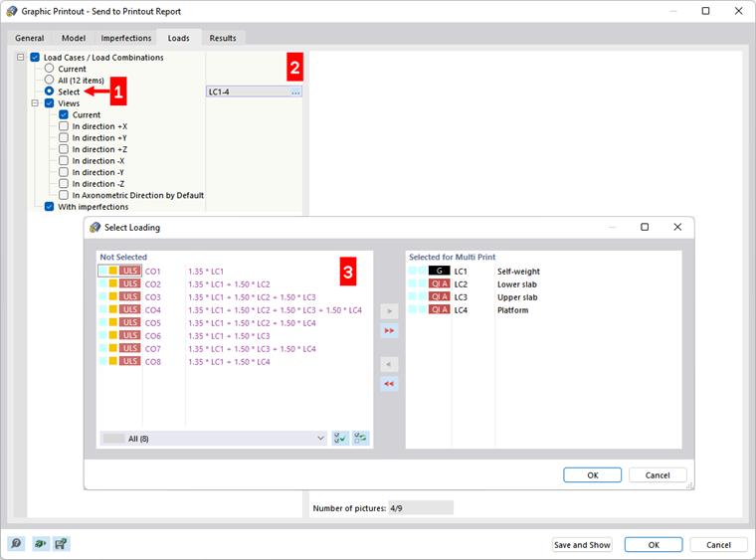The image size is (756, 560).
Task: Select the CO7 combination row
Action: (x=235, y=348)
